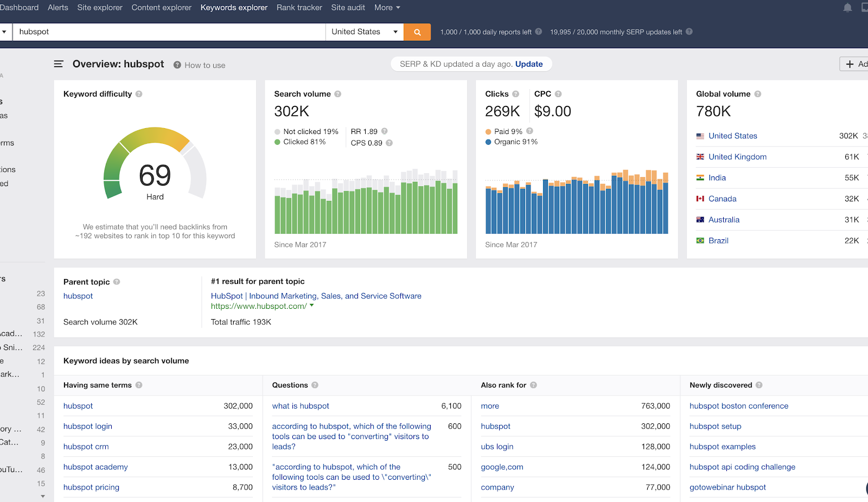Click the Keyword difficulty help icon
Screen dimensions: 868x502
[139, 94]
